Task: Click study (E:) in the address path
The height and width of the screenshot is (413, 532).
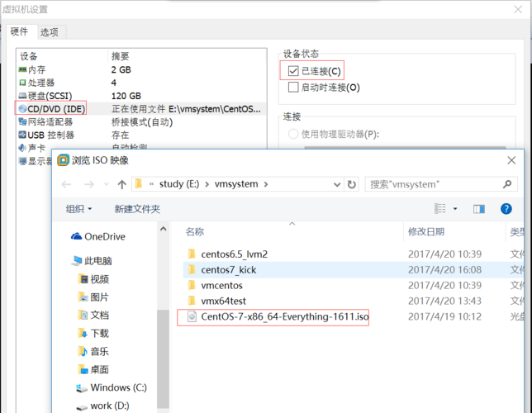Action: coord(179,184)
